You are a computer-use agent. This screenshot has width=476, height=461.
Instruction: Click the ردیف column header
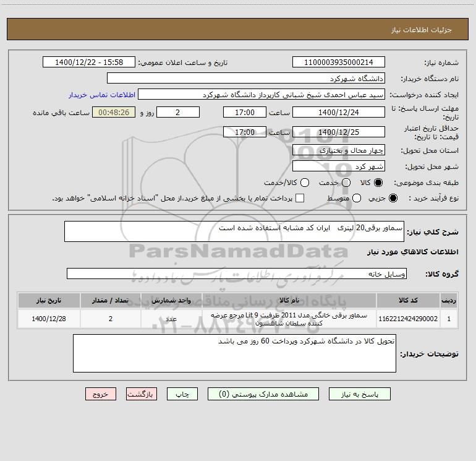pos(449,300)
